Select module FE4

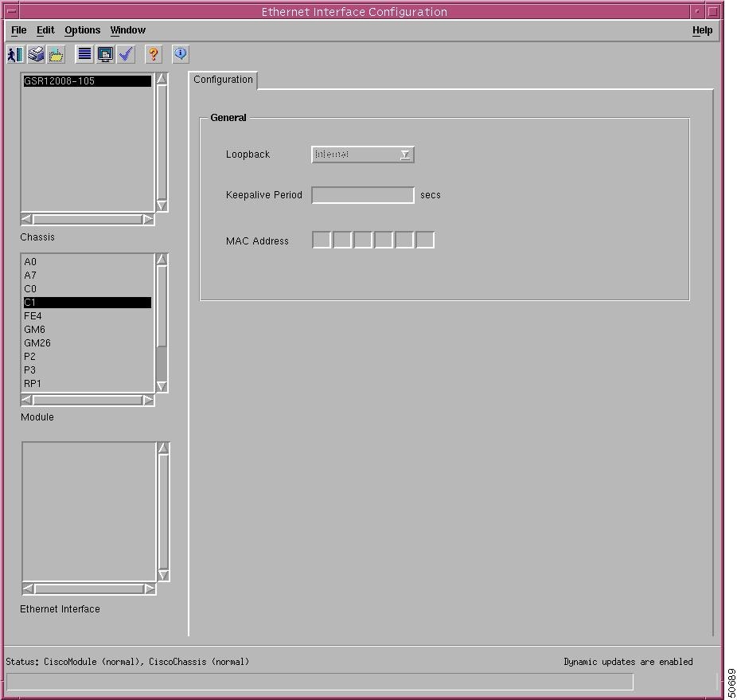click(88, 315)
